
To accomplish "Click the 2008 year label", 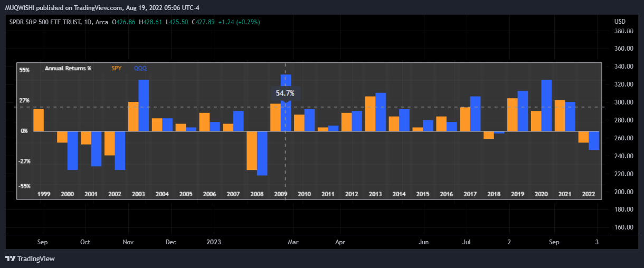I will click(257, 194).
